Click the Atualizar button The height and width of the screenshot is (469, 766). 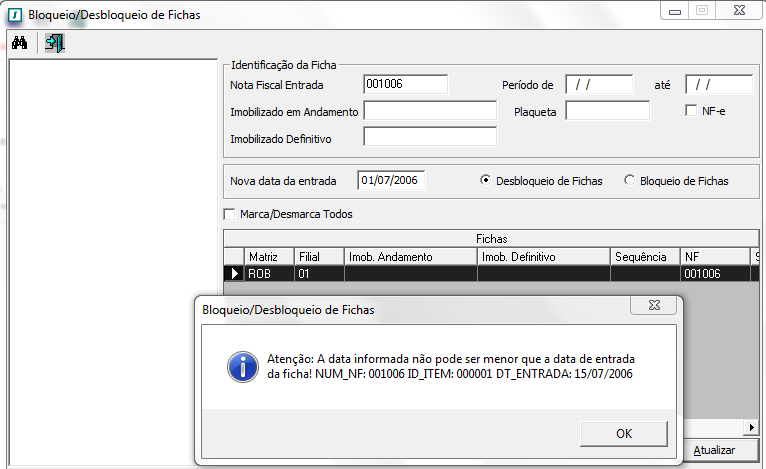pos(722,450)
